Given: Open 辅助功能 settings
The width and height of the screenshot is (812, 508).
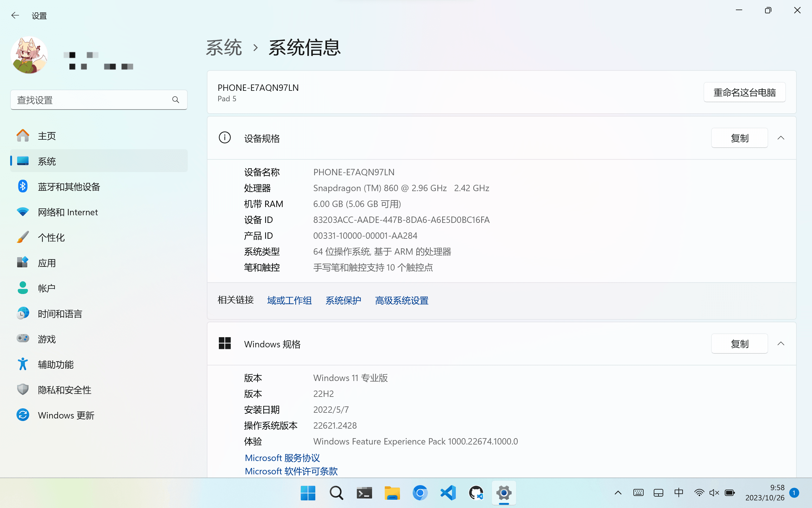Looking at the screenshot, I should click(99, 364).
